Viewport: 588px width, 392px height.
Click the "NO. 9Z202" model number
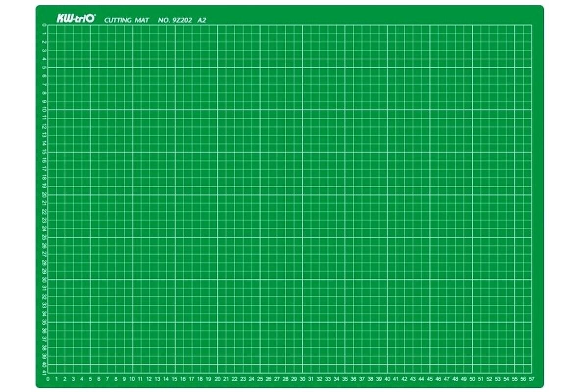tap(175, 20)
